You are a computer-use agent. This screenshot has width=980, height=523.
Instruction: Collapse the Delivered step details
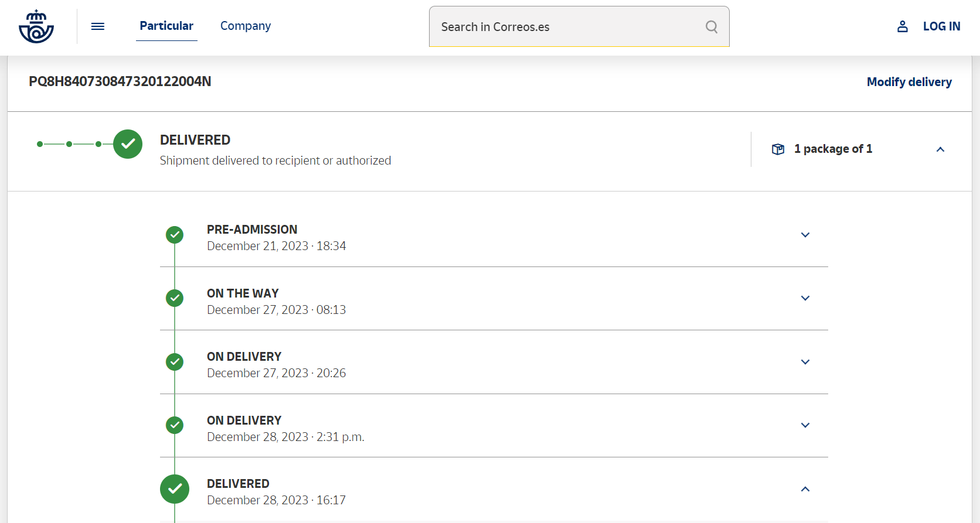805,489
